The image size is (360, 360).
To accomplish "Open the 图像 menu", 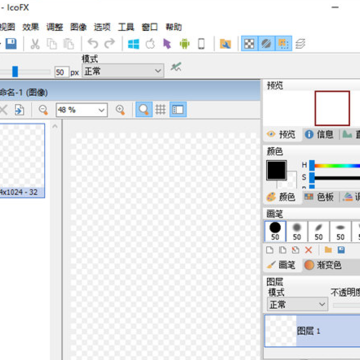I will [x=78, y=27].
